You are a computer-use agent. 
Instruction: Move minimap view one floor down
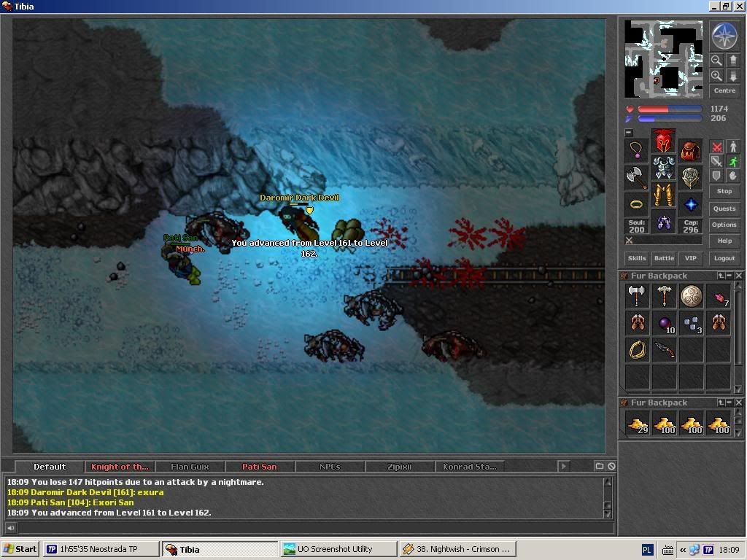coord(732,76)
